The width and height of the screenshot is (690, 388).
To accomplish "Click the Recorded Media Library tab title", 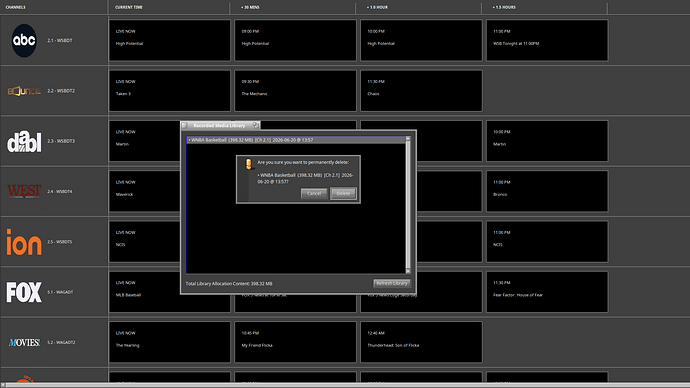I will [x=219, y=125].
